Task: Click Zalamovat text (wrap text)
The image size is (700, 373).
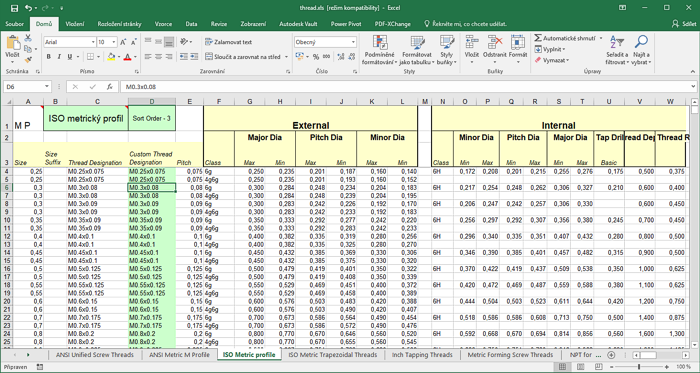Action: pyautogui.click(x=229, y=42)
